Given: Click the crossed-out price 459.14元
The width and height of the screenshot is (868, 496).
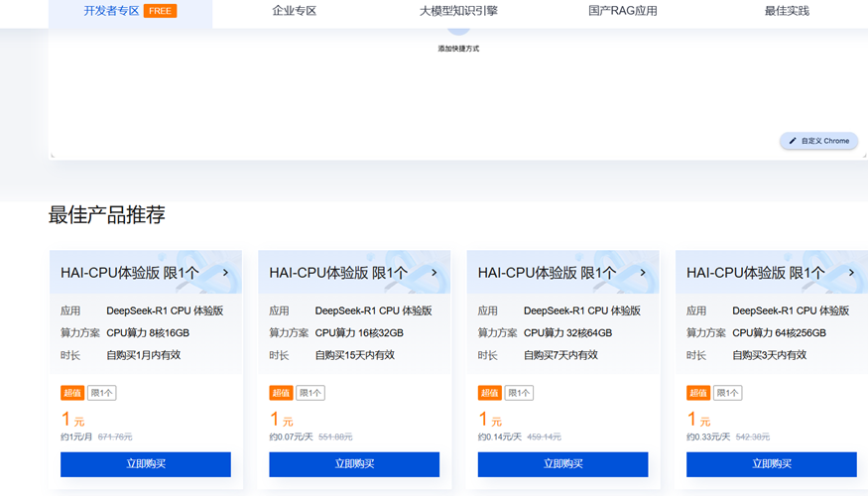Looking at the screenshot, I should click(545, 436).
